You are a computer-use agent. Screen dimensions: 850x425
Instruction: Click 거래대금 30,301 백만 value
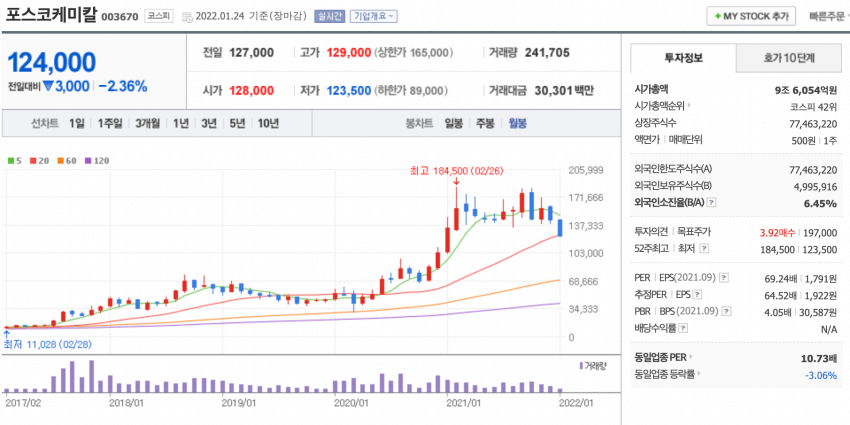564,91
